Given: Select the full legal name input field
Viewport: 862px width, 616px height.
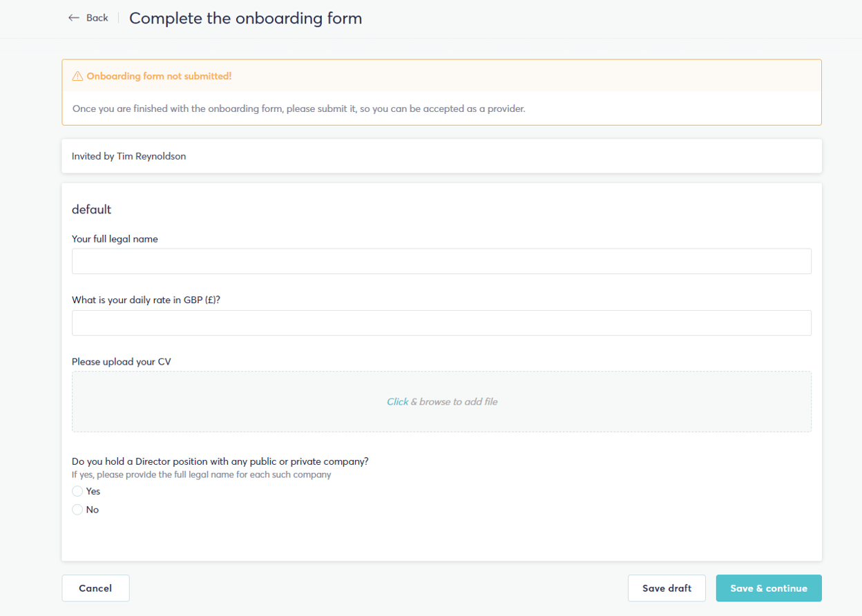Looking at the screenshot, I should click(x=441, y=261).
